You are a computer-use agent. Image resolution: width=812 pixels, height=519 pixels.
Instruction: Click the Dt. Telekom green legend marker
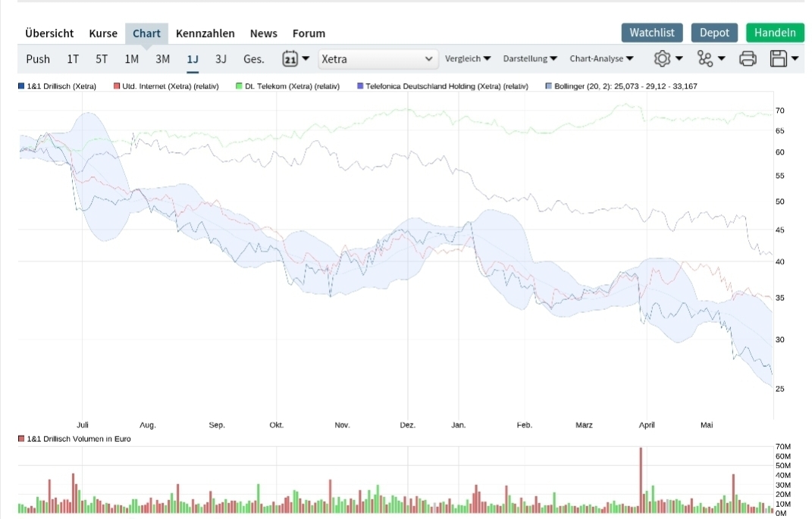pyautogui.click(x=239, y=86)
